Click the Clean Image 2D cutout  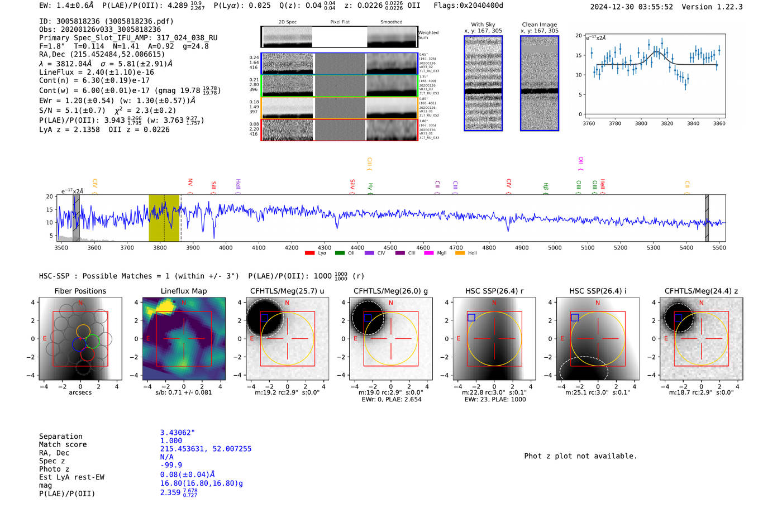540,83
